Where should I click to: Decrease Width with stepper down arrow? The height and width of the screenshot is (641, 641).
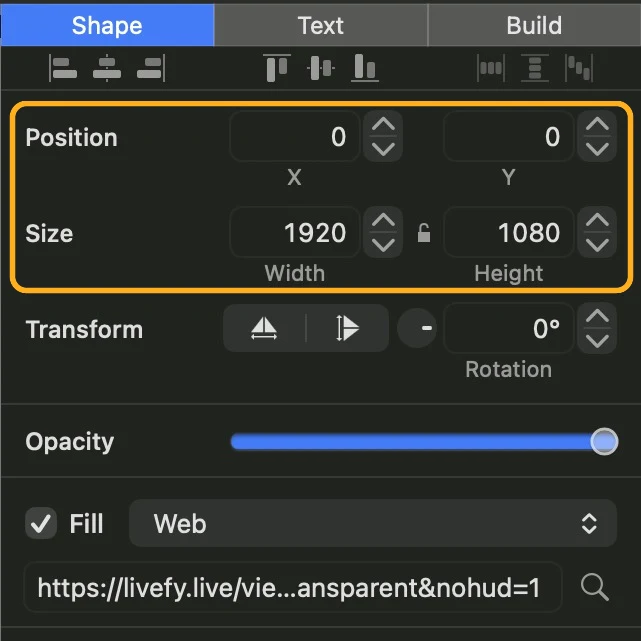(383, 245)
